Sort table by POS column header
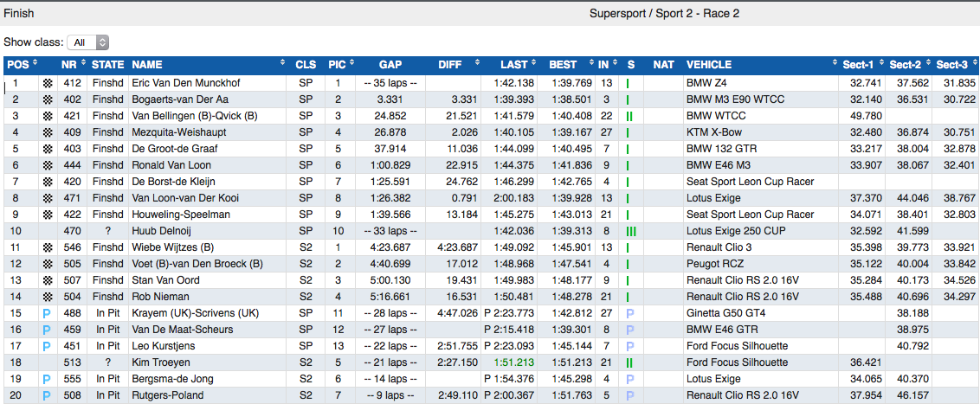980x404 pixels. (x=23, y=65)
